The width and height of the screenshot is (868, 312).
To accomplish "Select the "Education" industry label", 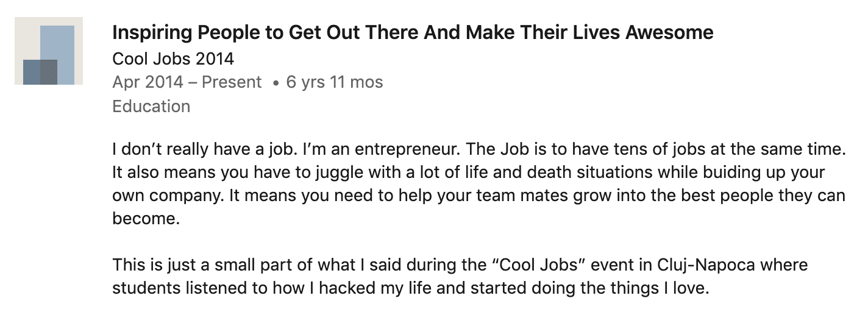I will click(x=151, y=106).
